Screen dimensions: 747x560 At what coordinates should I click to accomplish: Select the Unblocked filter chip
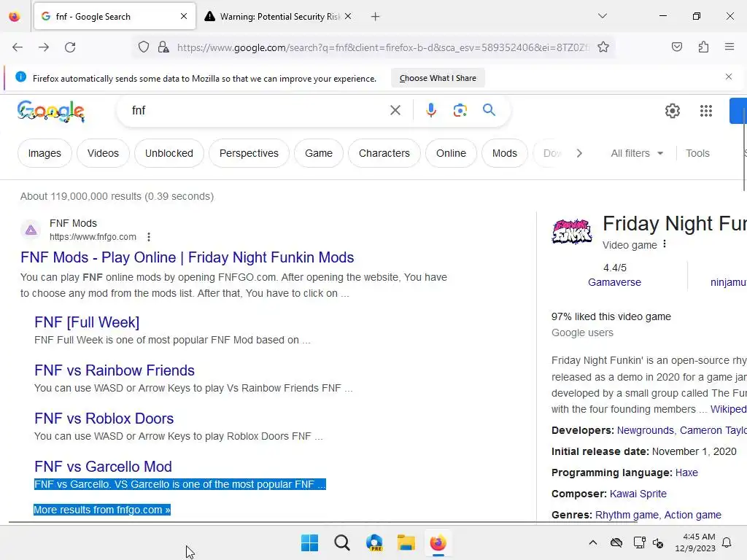coord(169,153)
